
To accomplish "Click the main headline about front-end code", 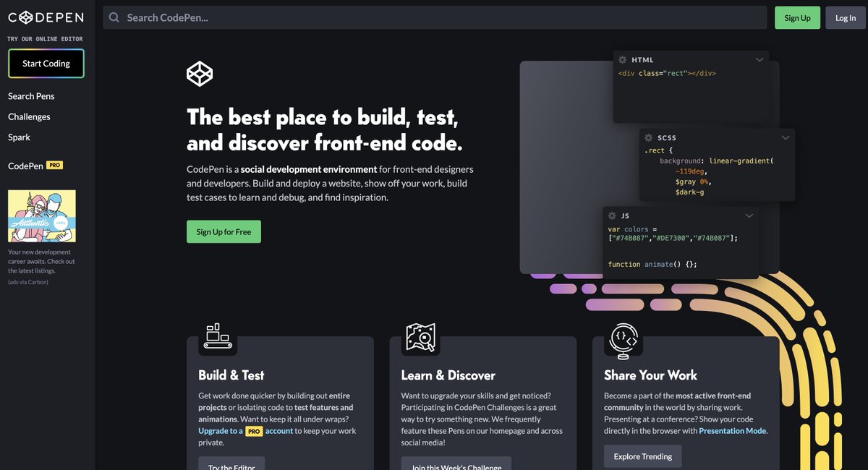I will tap(324, 129).
